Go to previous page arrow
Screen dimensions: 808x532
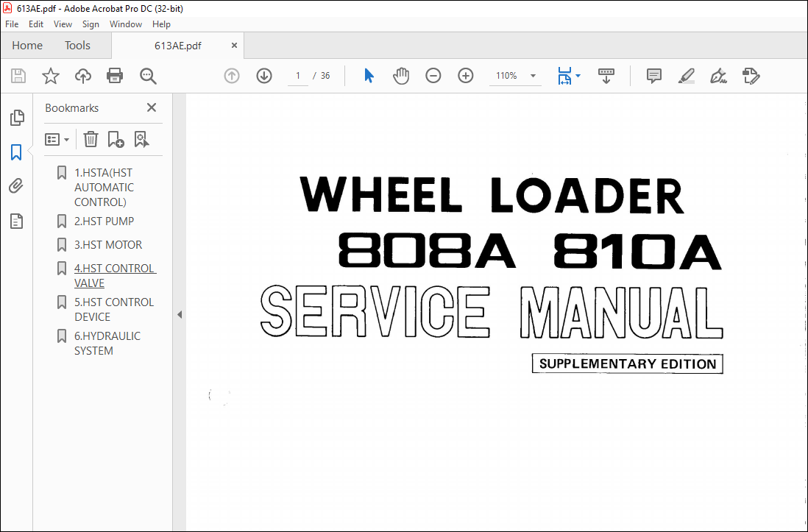(232, 76)
